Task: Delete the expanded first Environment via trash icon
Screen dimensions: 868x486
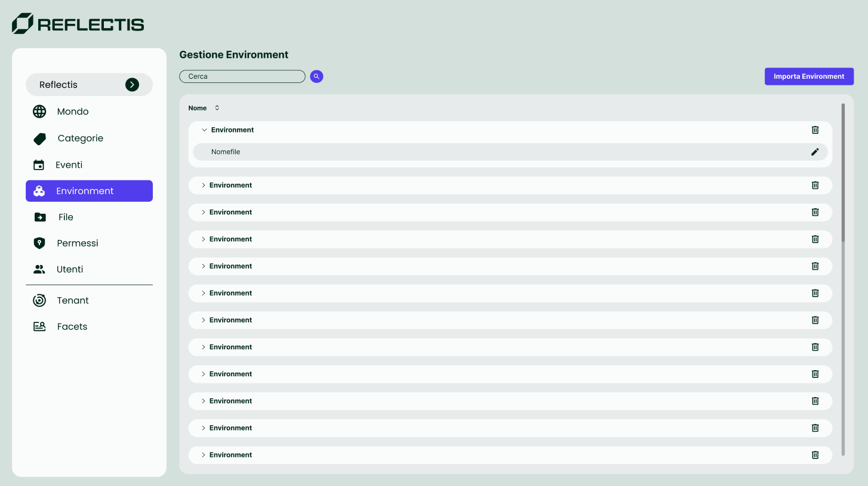Action: tap(815, 130)
